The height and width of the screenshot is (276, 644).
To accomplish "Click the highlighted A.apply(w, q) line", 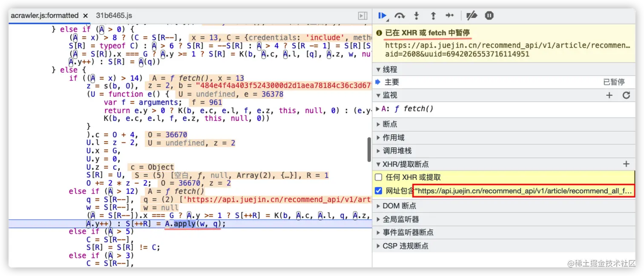I will point(190,224).
